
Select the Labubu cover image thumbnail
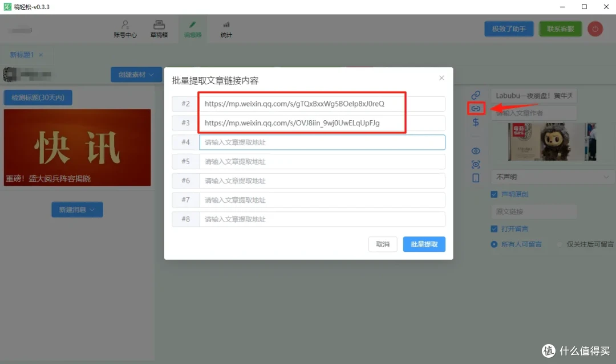tap(552, 142)
